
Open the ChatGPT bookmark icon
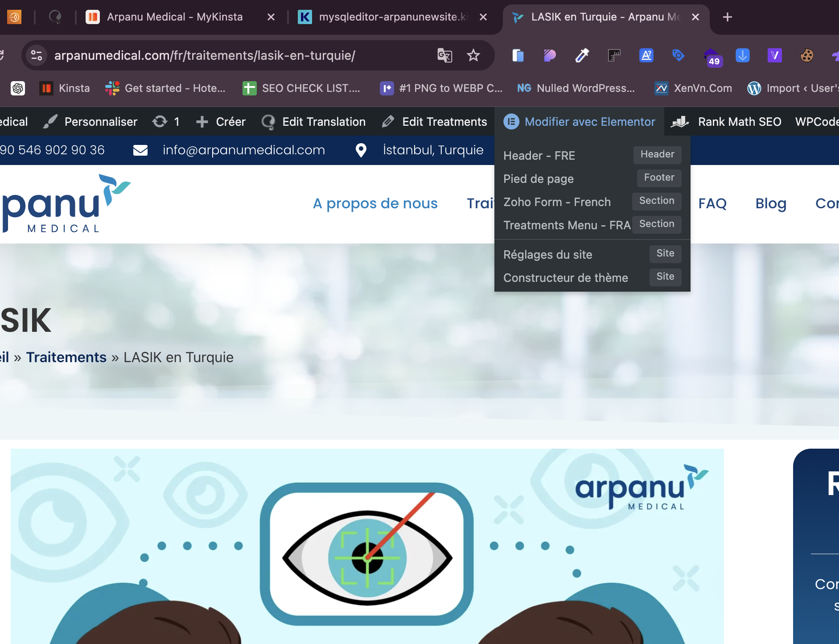click(18, 88)
